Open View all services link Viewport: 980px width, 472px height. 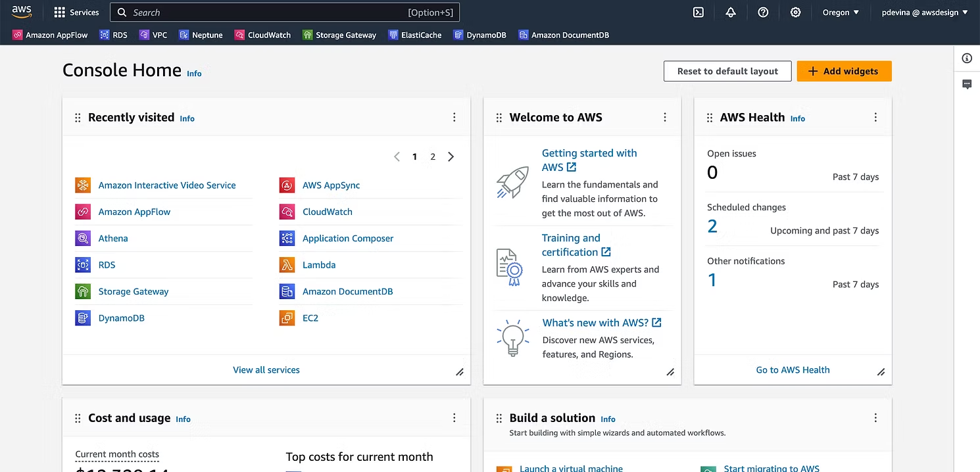point(266,370)
